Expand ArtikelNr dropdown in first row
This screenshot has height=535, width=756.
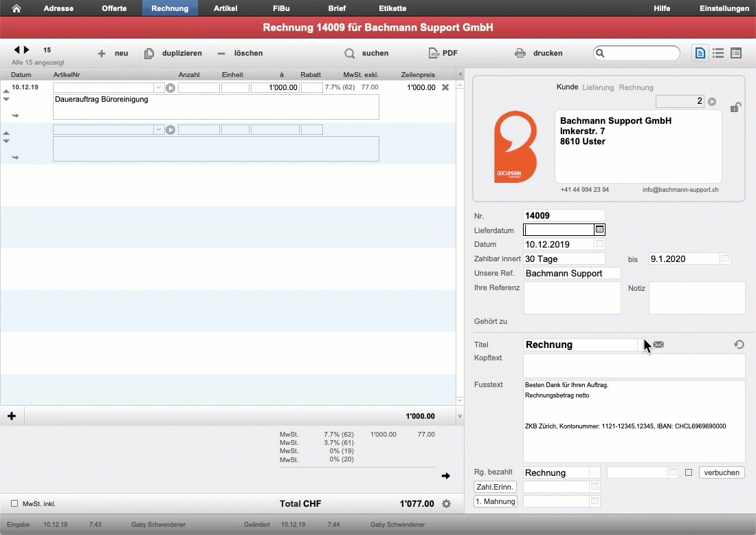158,88
